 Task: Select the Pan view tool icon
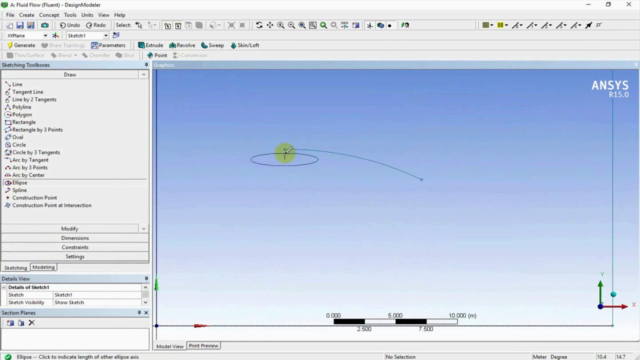click(270, 25)
